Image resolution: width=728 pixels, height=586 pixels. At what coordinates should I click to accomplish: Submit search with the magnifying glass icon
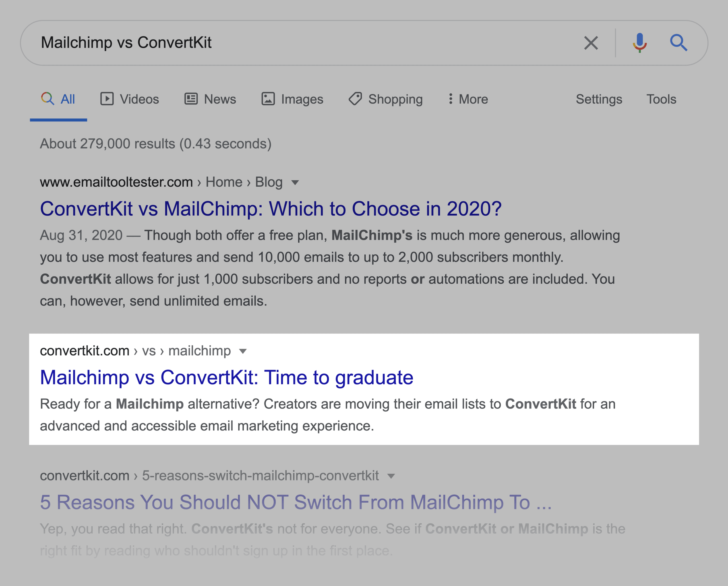click(x=678, y=43)
